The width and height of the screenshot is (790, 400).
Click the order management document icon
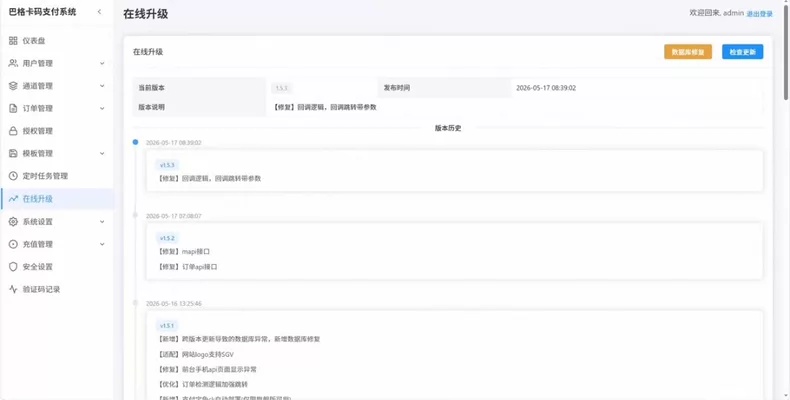pos(13,108)
